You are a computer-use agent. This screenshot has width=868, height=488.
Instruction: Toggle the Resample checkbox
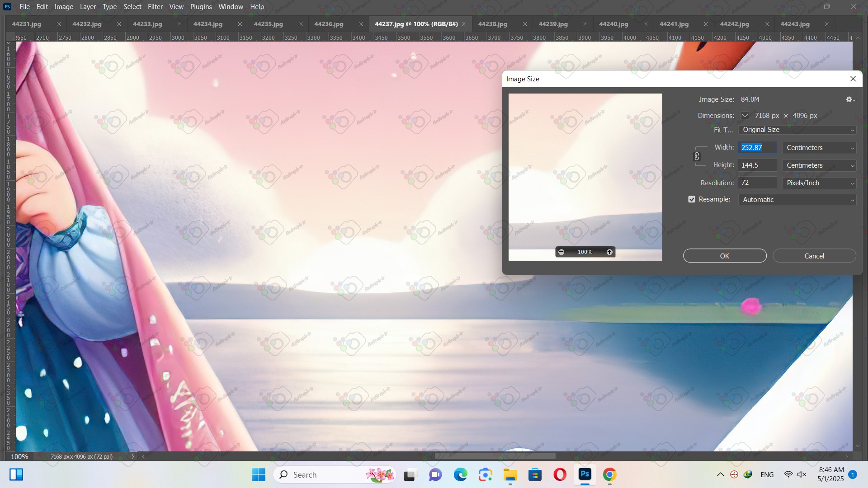tap(692, 199)
